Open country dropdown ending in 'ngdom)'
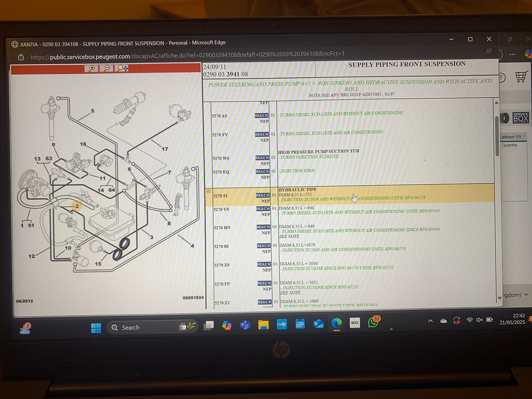532x399 pixels. tap(515, 295)
